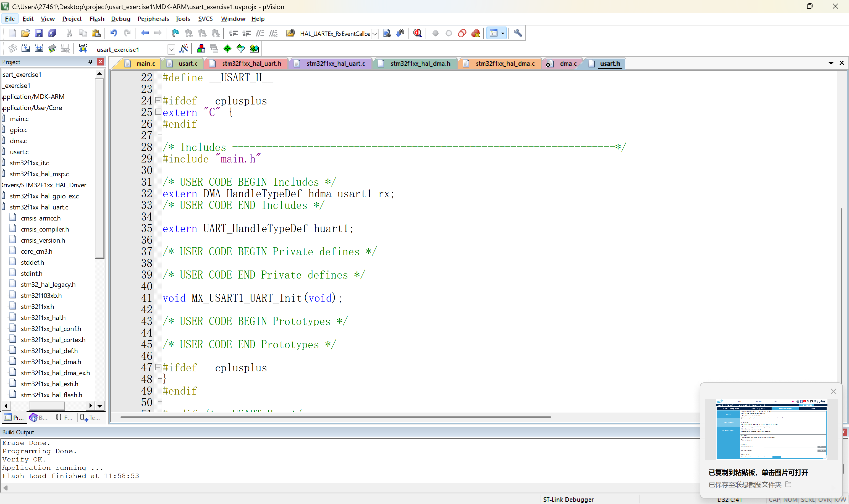Click the Download (LOAD) to flash icon

[83, 49]
